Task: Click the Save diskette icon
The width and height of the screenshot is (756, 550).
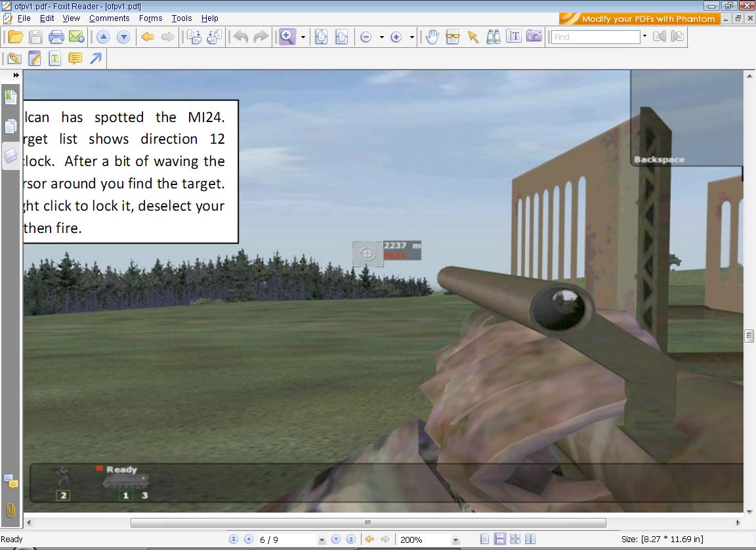Action: click(x=35, y=37)
